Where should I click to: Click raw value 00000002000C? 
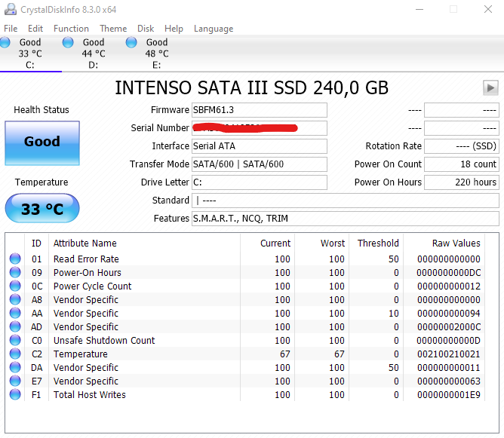pos(449,327)
